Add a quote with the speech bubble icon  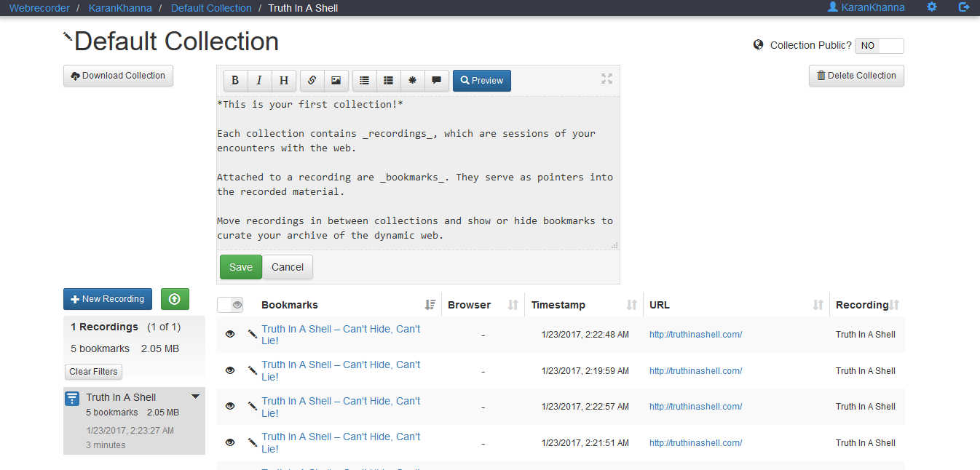[436, 81]
